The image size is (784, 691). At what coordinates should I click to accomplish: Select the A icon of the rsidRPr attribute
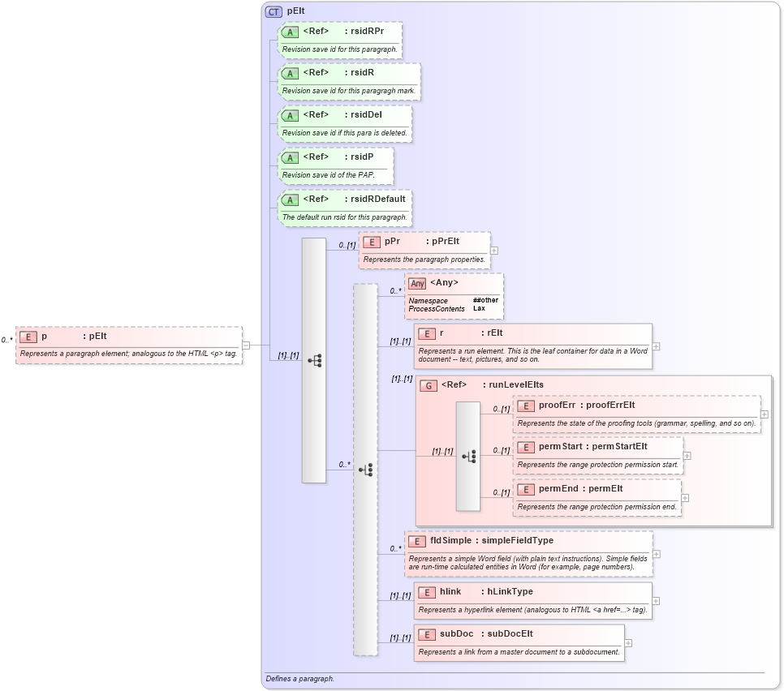click(x=291, y=32)
